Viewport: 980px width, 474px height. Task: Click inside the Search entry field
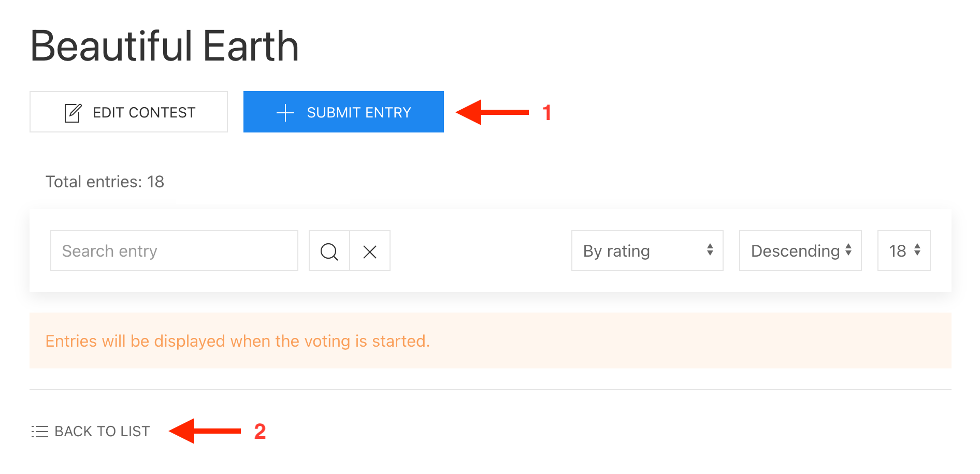174,251
